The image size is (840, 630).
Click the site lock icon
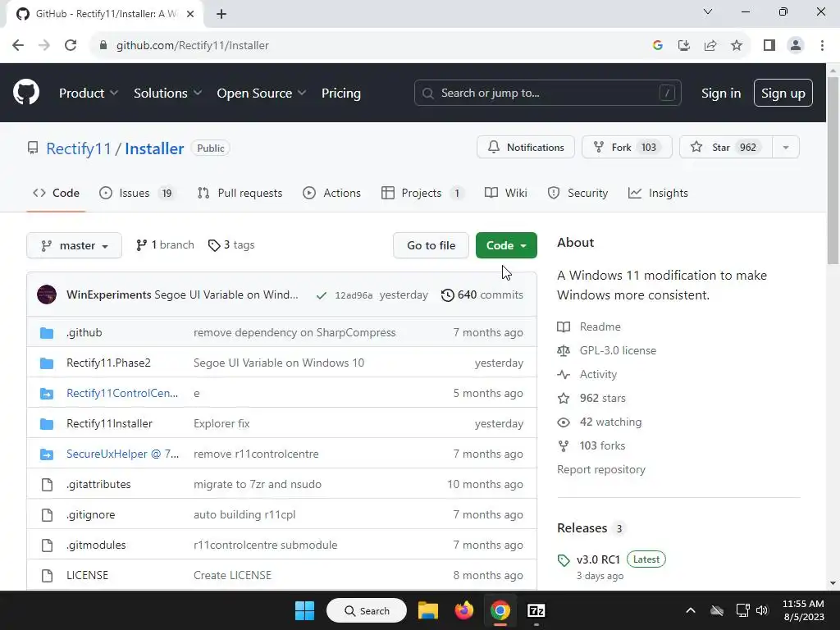tap(103, 45)
